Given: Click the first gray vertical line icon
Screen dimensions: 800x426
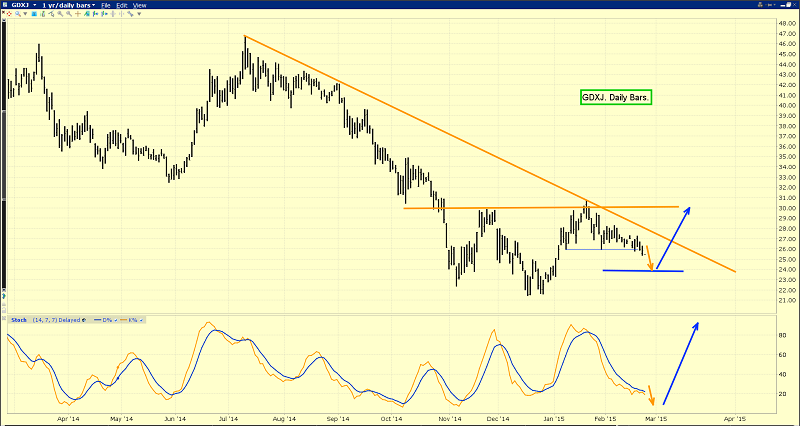Looking at the screenshot, I should coord(113,14).
